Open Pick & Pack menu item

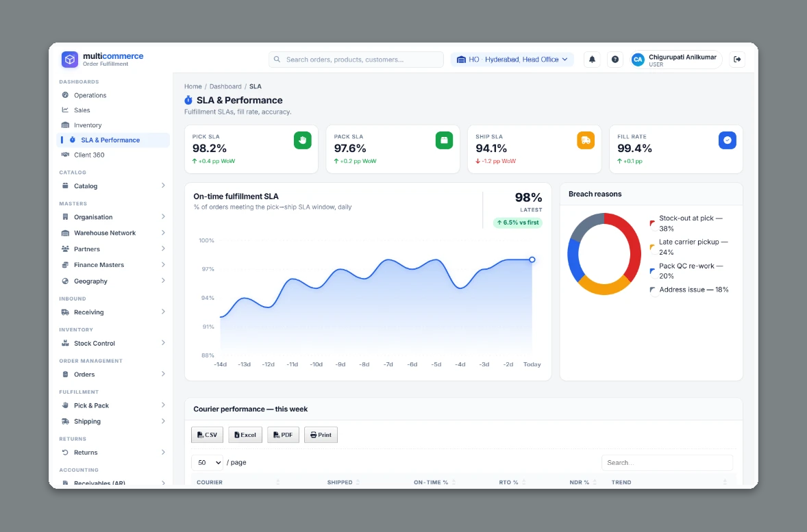coord(113,405)
